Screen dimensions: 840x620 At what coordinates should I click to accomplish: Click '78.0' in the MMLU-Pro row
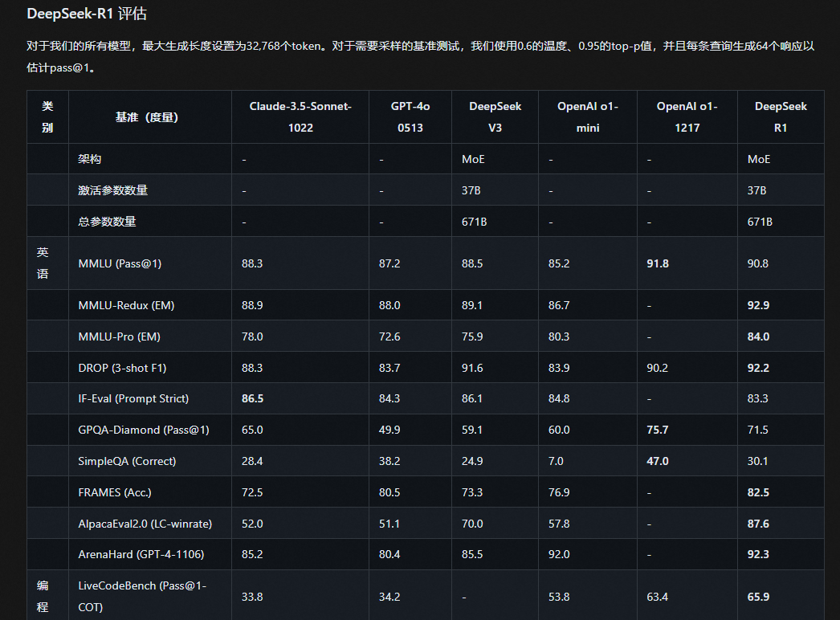click(x=252, y=337)
